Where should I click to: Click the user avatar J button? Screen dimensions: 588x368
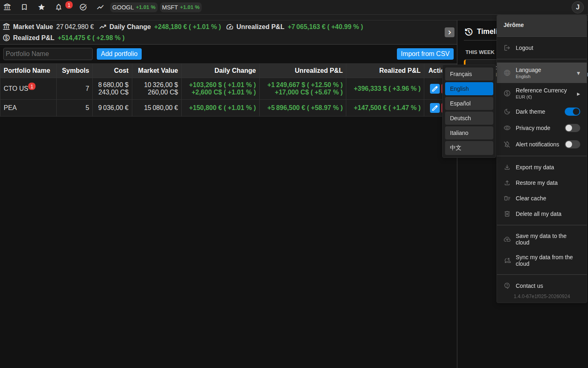[x=578, y=7]
